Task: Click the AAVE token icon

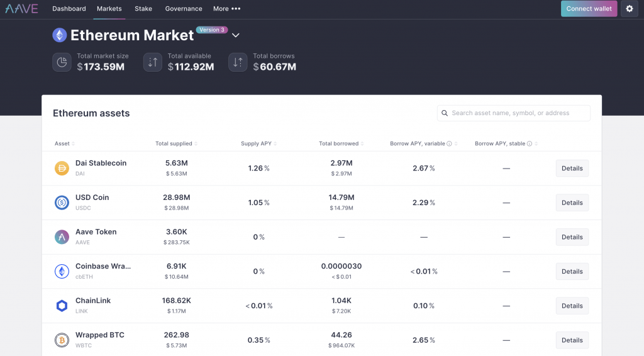Action: click(x=62, y=237)
